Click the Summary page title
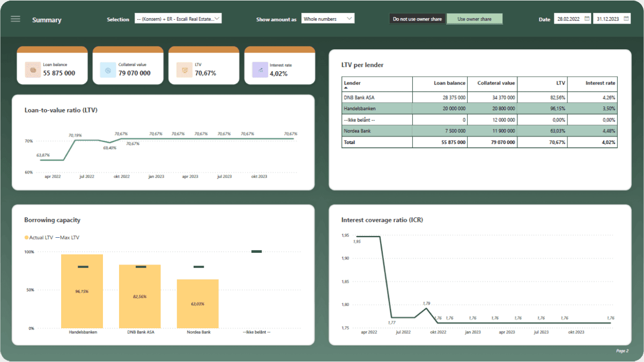This screenshot has width=644, height=362. pyautogui.click(x=47, y=20)
